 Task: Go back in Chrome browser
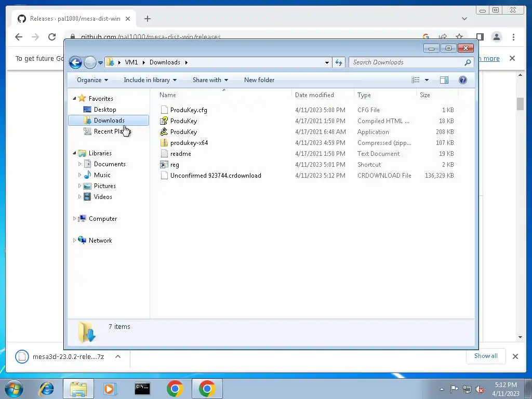point(19,37)
